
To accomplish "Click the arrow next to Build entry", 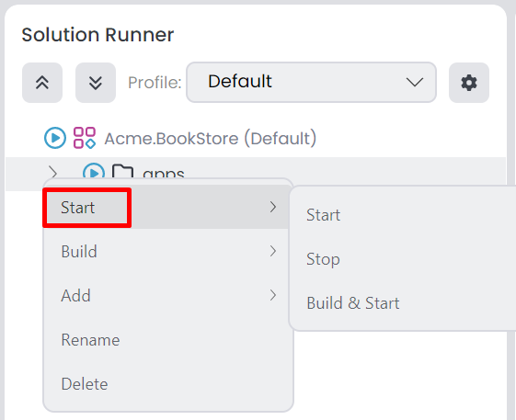I will tap(273, 251).
